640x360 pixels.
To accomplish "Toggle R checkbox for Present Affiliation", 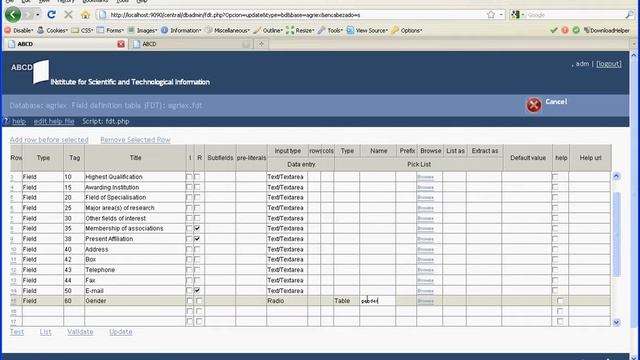I will coord(198,238).
